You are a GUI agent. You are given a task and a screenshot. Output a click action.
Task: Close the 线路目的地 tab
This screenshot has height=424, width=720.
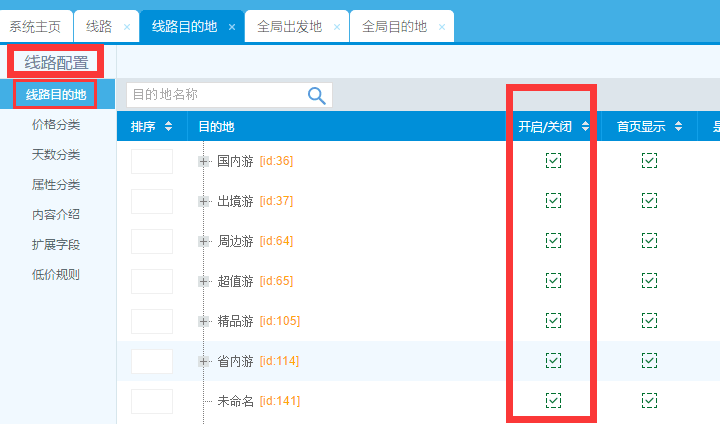click(232, 27)
